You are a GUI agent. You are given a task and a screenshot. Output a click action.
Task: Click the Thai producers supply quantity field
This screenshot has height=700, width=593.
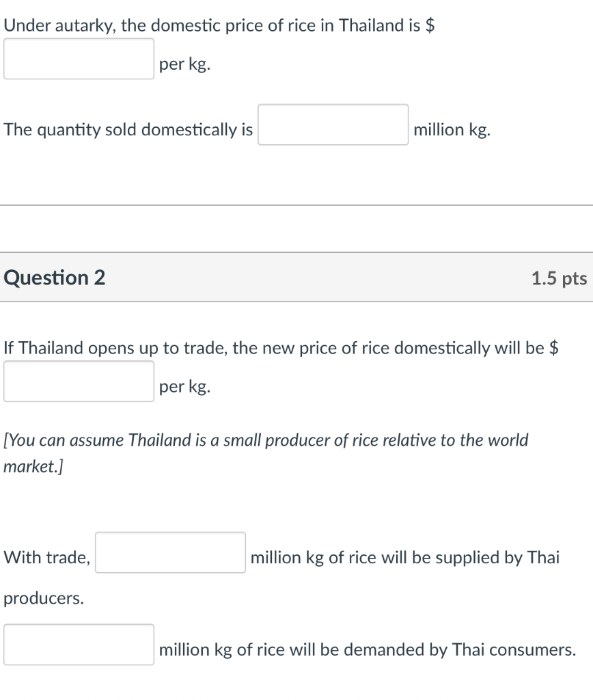click(170, 552)
